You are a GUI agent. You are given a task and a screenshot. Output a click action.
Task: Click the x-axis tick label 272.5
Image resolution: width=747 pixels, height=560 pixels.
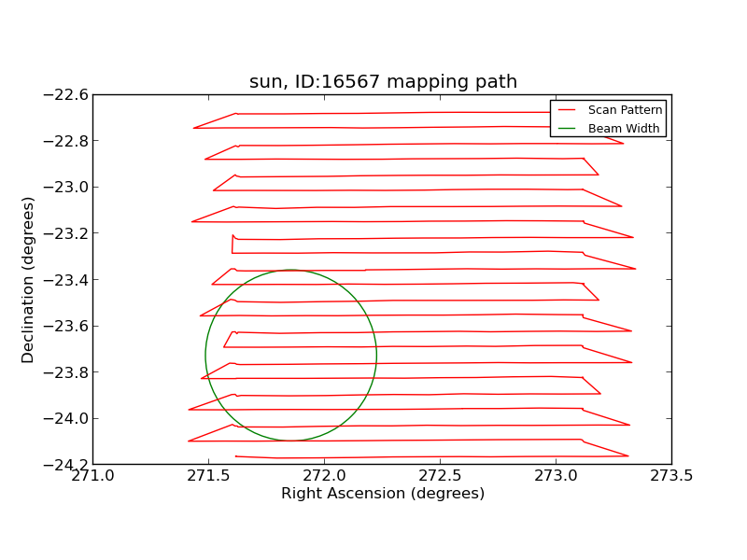[440, 475]
